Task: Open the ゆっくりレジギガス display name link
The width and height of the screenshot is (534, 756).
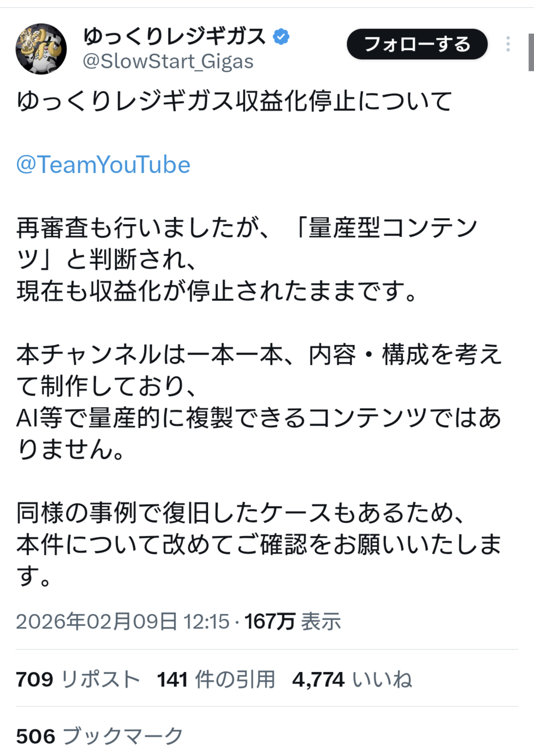Action: coord(174,36)
